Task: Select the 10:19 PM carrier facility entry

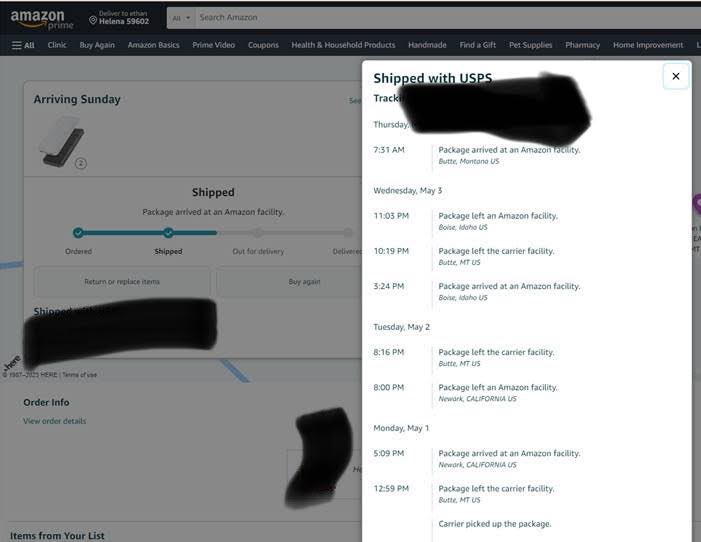Action: (464, 256)
